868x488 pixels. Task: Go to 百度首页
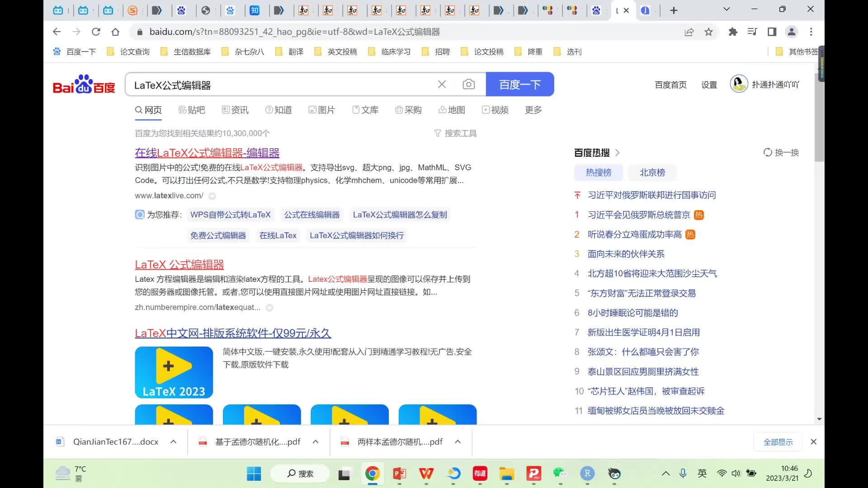tap(670, 84)
